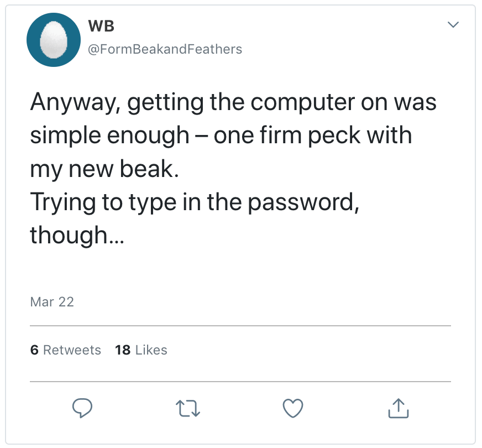This screenshot has width=482, height=448.
Task: Open the Mar 22 timestamp
Action: pyautogui.click(x=52, y=301)
